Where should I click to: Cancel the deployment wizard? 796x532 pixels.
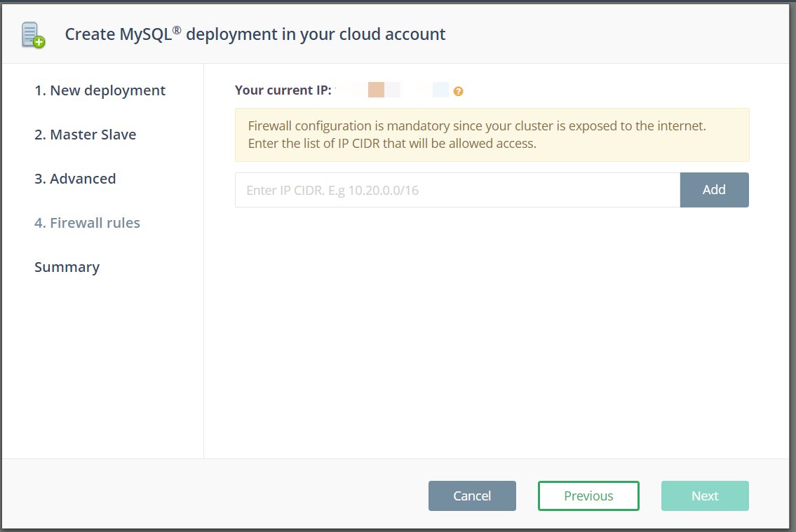point(472,496)
